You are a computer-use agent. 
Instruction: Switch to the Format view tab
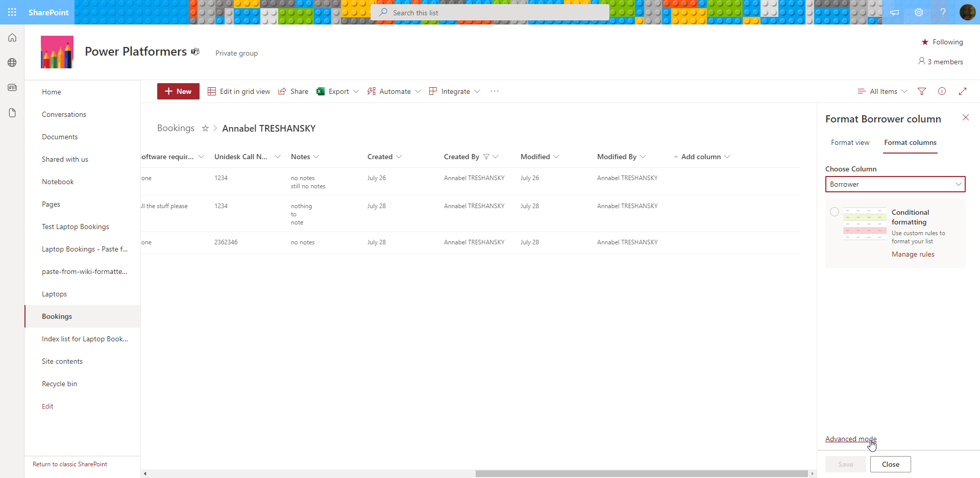(850, 143)
